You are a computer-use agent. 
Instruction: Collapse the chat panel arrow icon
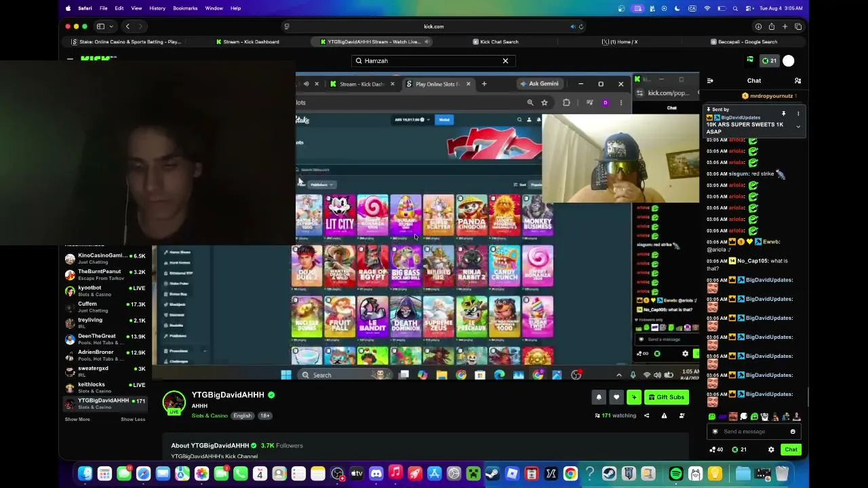[710, 81]
